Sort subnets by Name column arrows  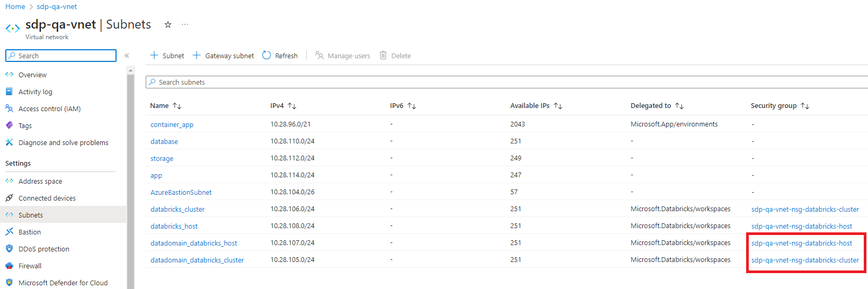[x=177, y=106]
